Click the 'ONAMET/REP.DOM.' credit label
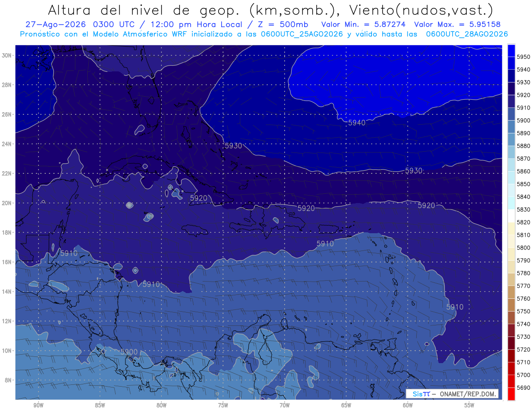The width and height of the screenshot is (532, 411). 467,394
